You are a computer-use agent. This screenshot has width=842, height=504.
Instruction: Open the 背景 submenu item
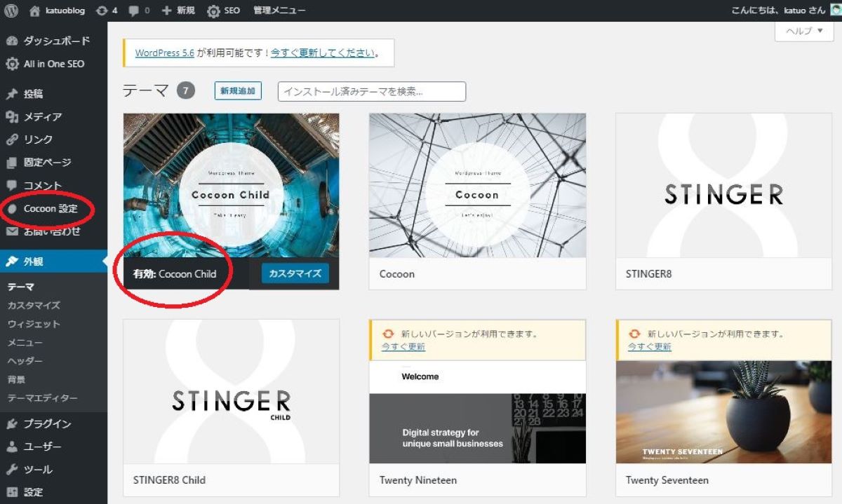click(x=17, y=379)
